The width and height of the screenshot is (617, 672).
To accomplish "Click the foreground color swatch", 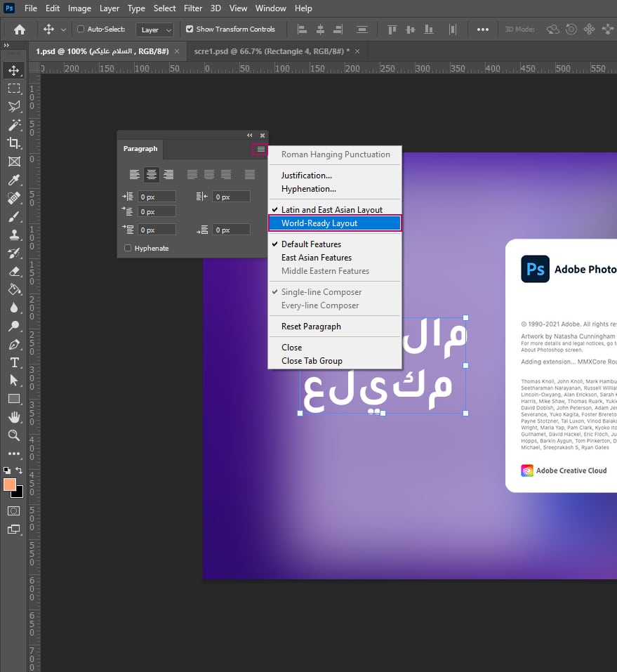I will pos(9,485).
